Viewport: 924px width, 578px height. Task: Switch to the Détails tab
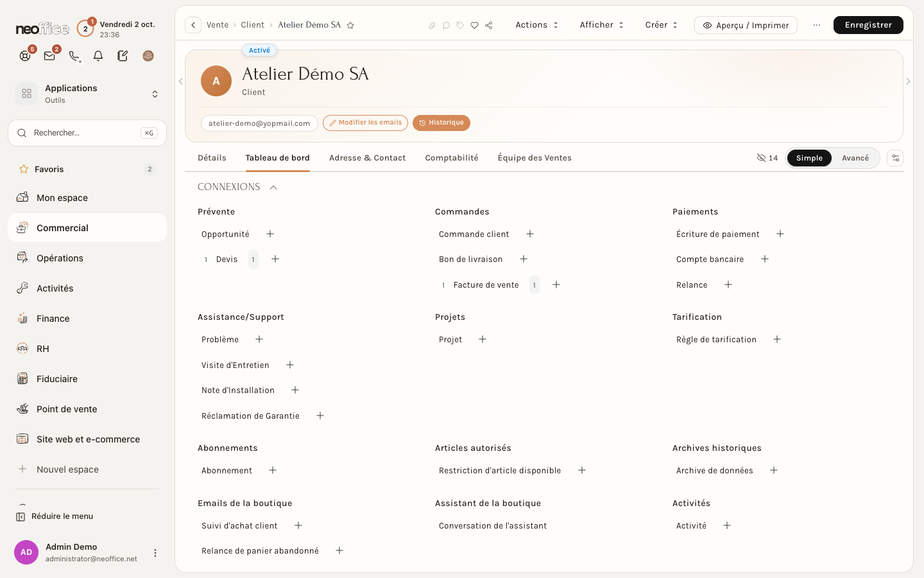212,158
